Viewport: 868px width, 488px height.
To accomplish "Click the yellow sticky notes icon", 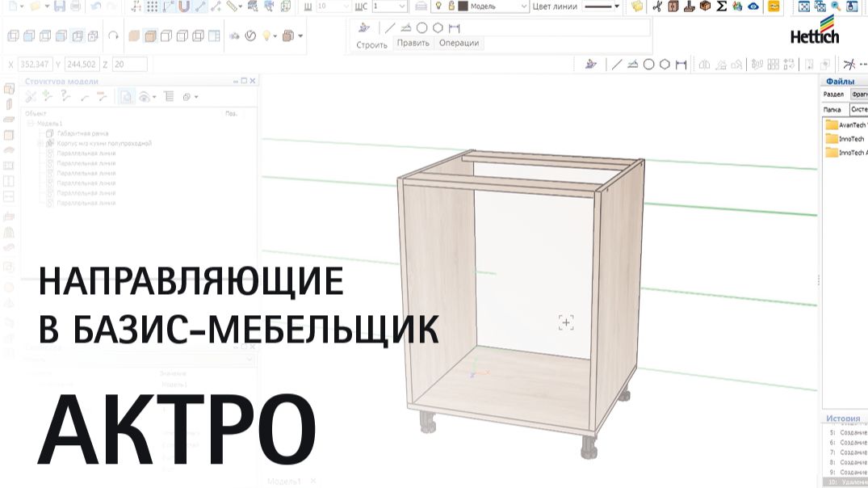I will pyautogui.click(x=637, y=6).
